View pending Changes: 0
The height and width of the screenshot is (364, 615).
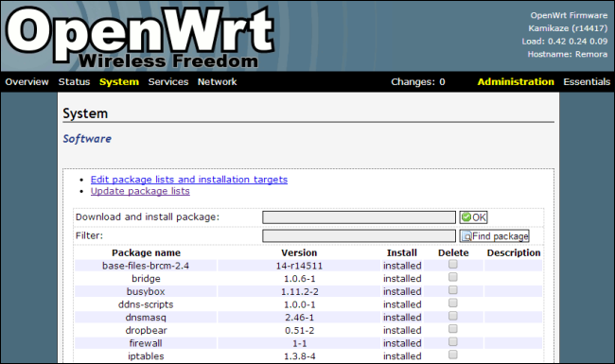point(418,82)
